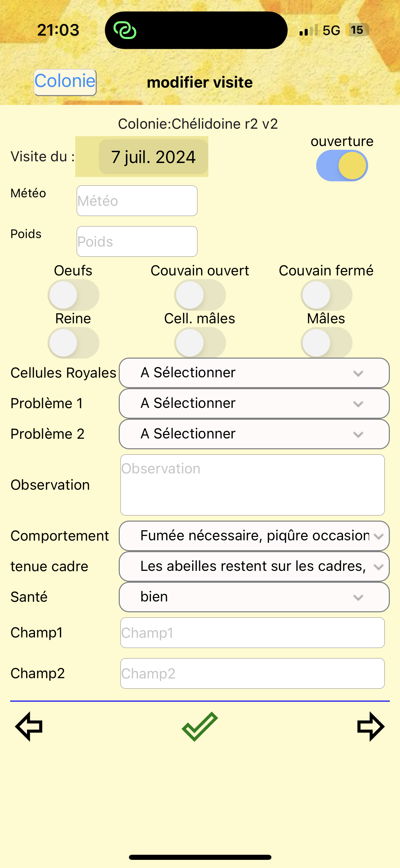400x868 pixels.
Task: Enable the Cell. mâles switch
Action: 200,343
